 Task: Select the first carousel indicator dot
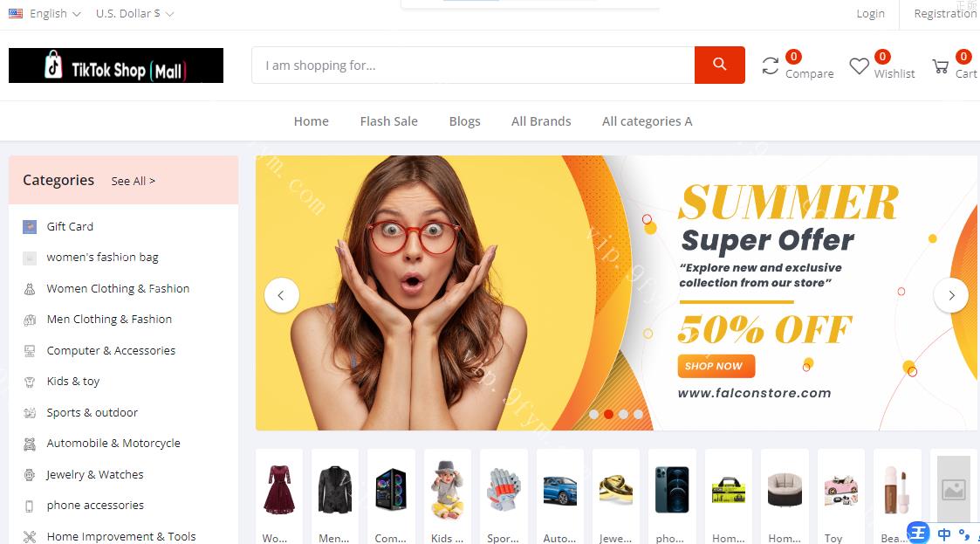coord(593,414)
